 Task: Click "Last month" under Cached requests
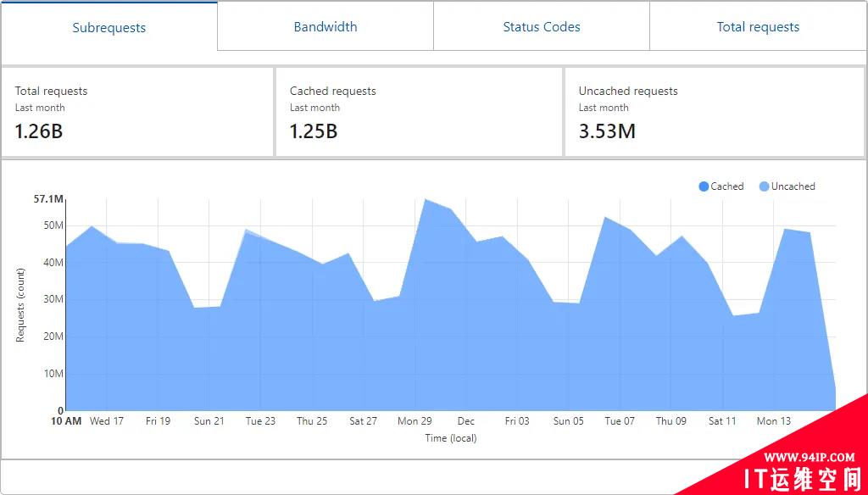click(314, 108)
